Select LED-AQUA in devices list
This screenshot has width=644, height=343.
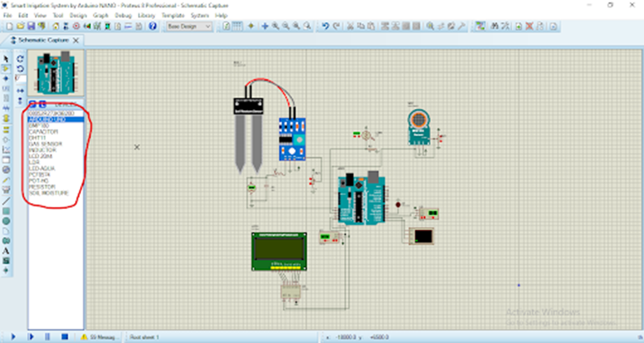point(42,168)
